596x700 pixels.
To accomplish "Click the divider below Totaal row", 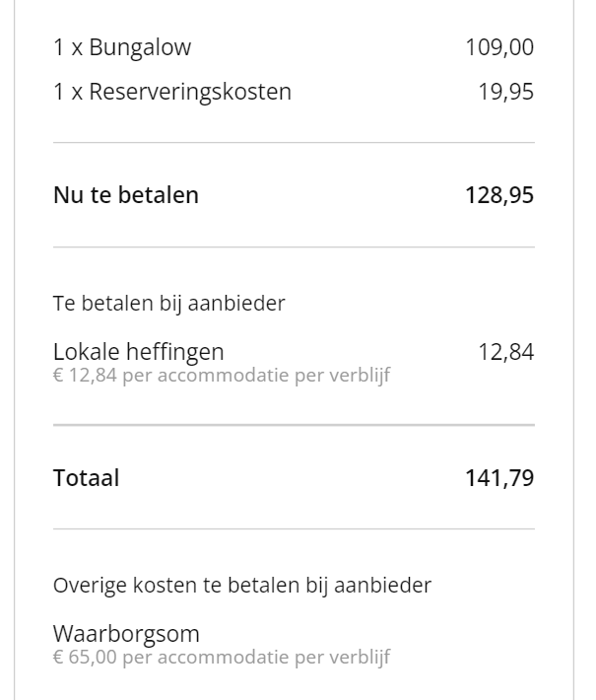I will click(294, 529).
